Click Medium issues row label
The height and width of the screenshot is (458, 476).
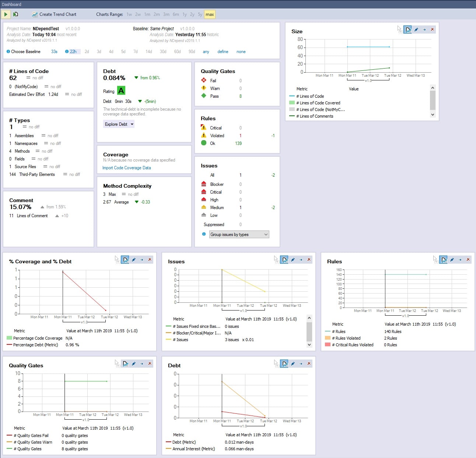click(x=217, y=208)
